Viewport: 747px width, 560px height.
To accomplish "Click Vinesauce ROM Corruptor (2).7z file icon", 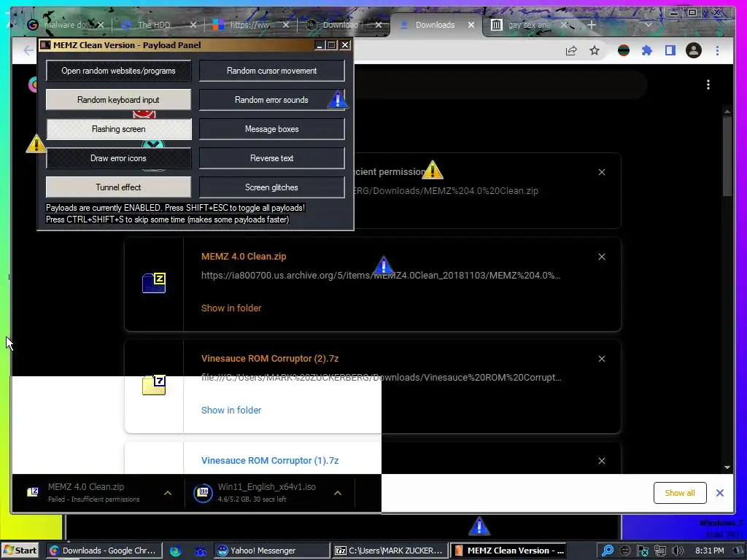I will click(x=154, y=385).
